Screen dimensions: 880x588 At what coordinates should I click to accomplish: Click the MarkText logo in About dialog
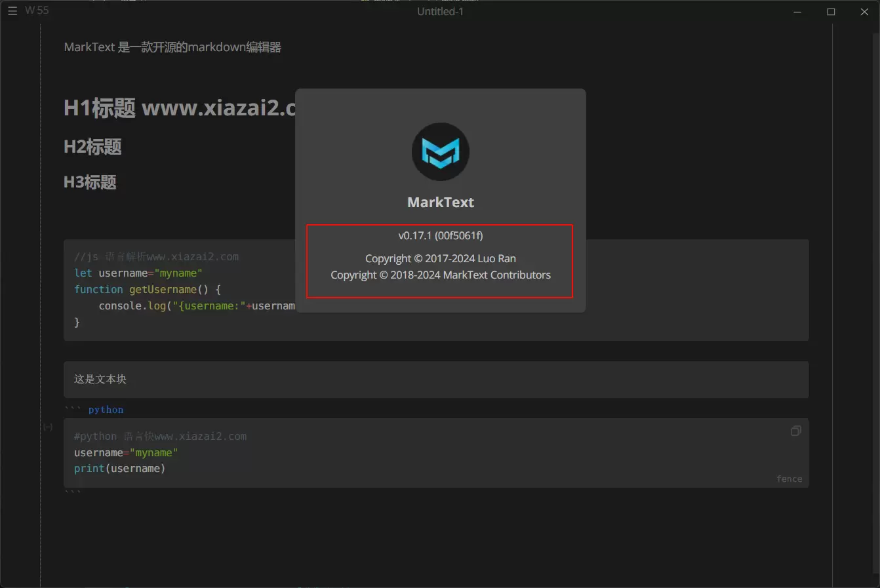(440, 151)
